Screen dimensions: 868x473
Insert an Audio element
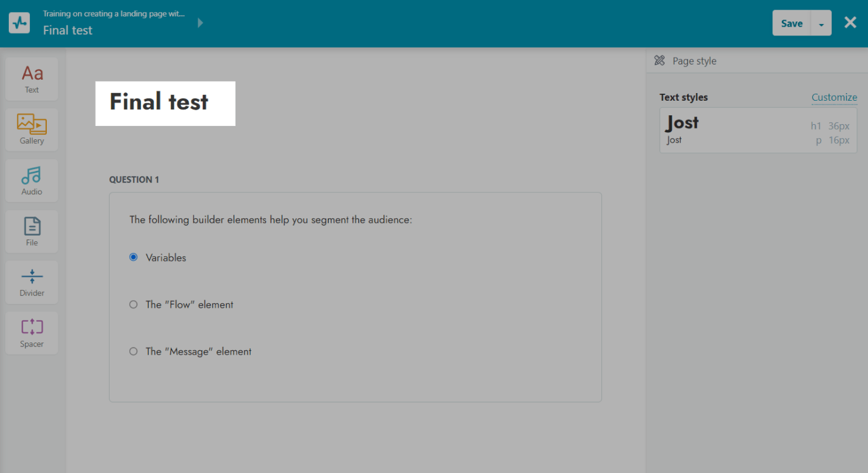click(32, 180)
